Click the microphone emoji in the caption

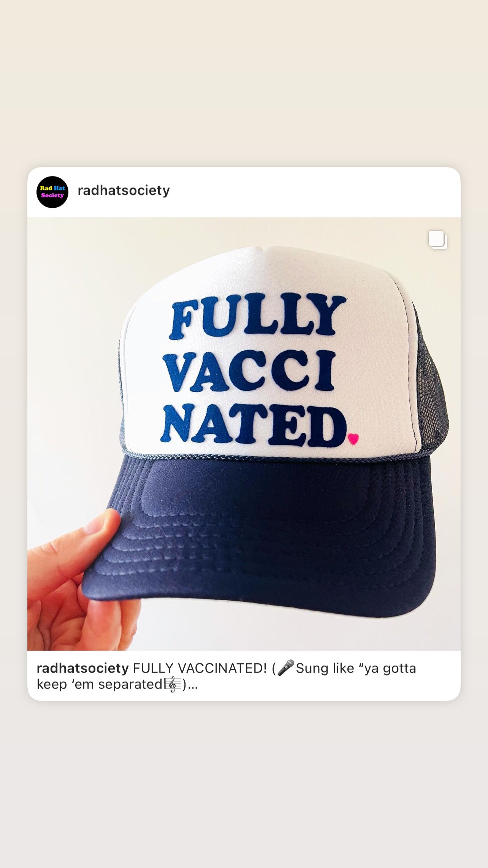286,668
